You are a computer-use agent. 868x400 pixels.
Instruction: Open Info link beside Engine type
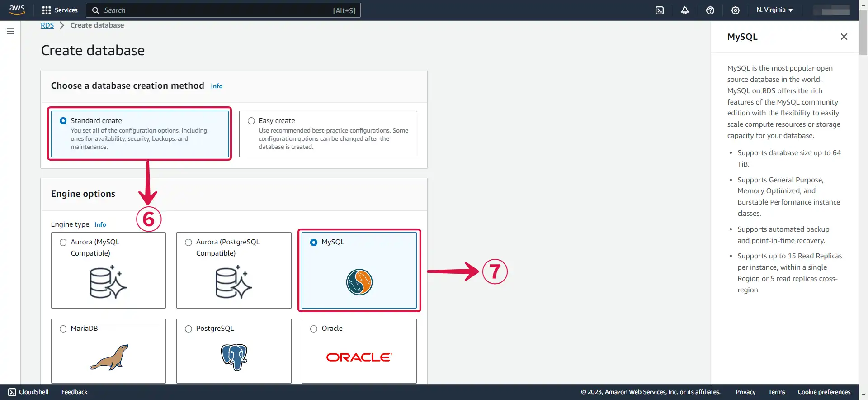pos(100,224)
